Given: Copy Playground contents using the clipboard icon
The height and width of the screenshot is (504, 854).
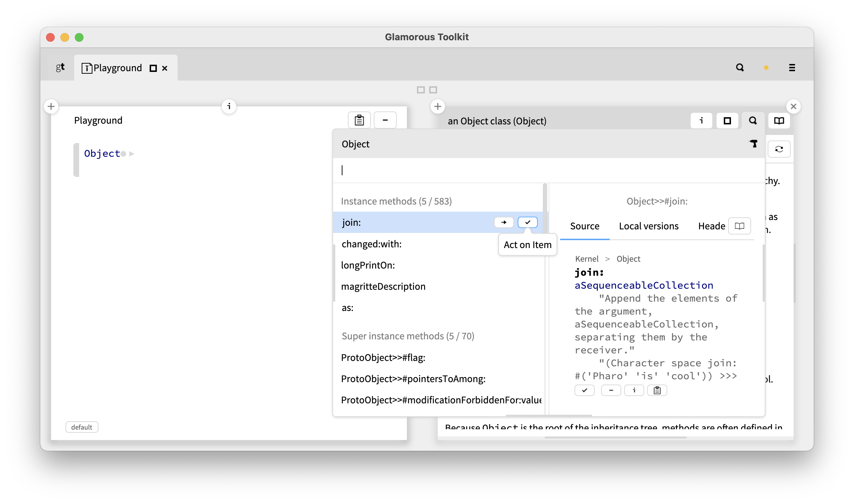Looking at the screenshot, I should [x=359, y=120].
